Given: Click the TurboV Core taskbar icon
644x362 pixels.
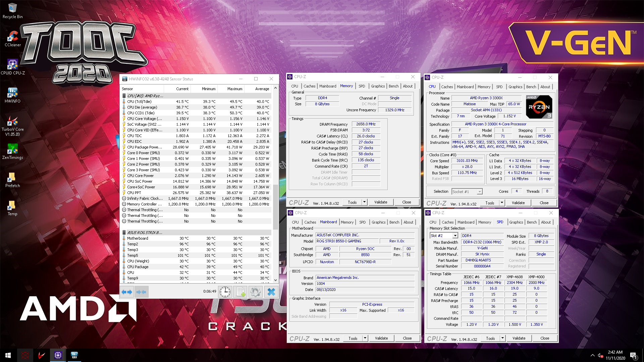Looking at the screenshot, I should coord(41,355).
